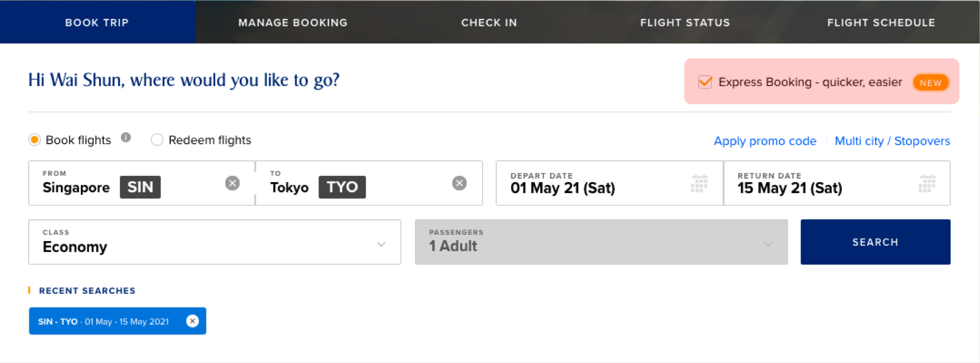Open the Apply promo code link
The image size is (980, 363).
point(765,141)
